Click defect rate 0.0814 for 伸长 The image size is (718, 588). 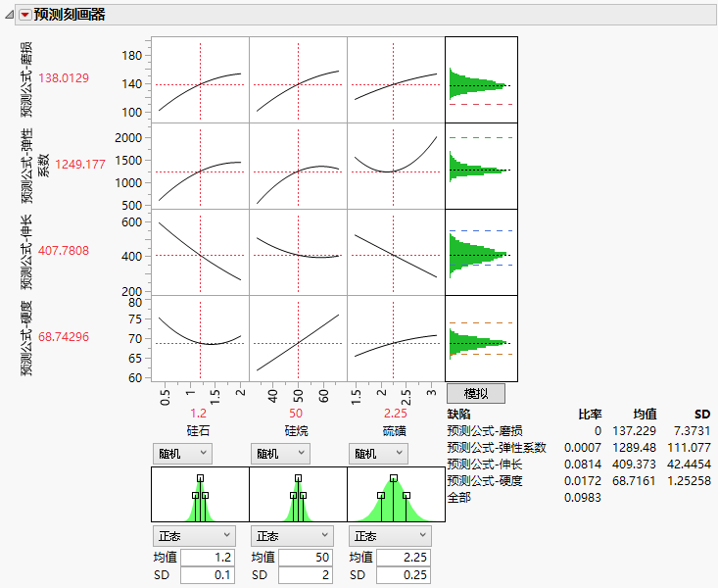tap(583, 465)
